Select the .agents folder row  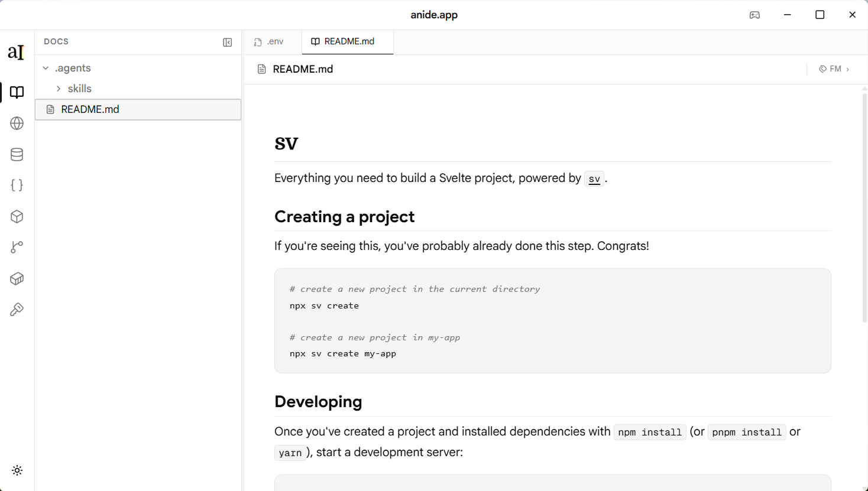pyautogui.click(x=138, y=69)
